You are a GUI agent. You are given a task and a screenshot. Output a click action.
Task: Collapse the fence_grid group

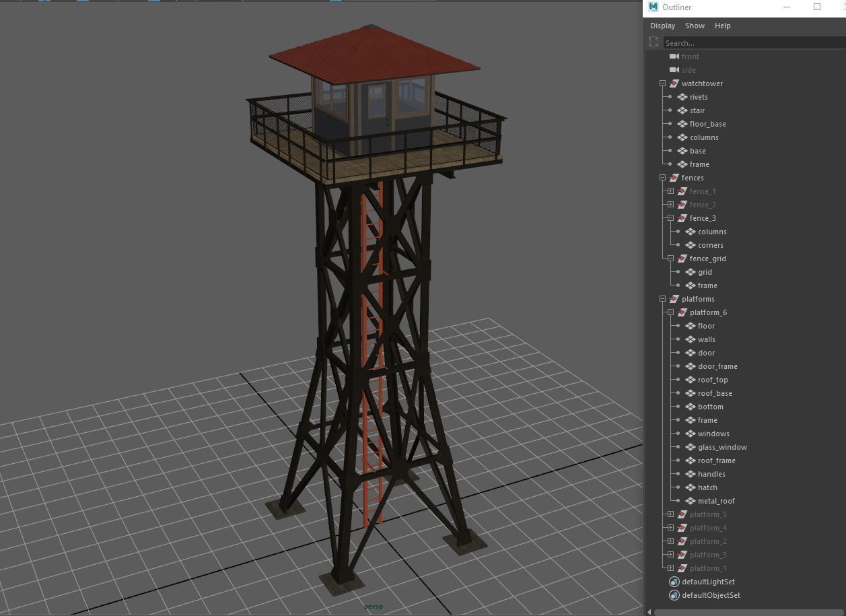(670, 259)
